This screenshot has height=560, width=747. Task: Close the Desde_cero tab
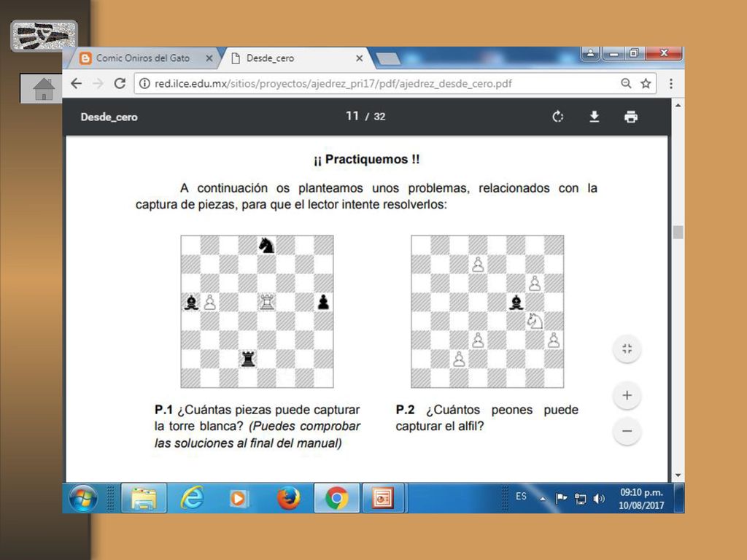tap(359, 58)
